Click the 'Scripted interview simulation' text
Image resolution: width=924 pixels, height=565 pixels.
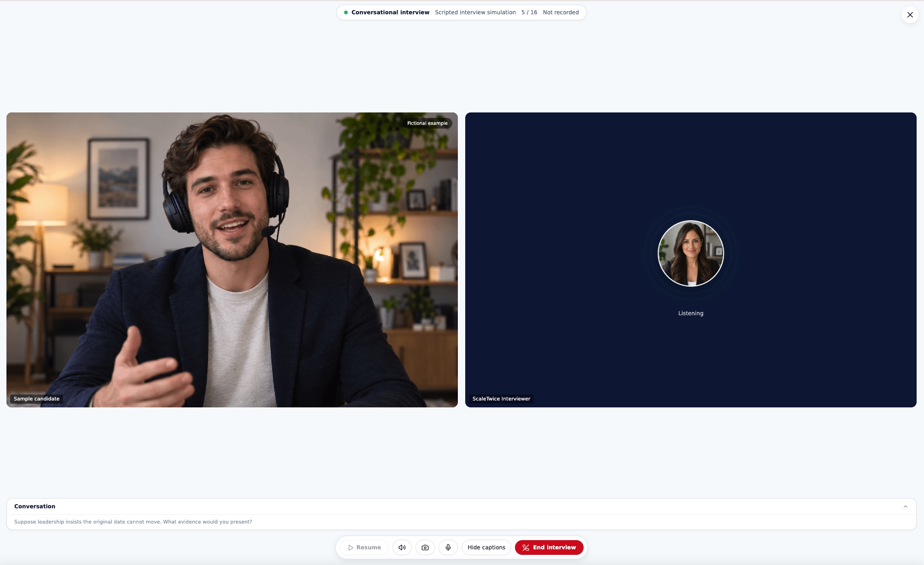475,12
